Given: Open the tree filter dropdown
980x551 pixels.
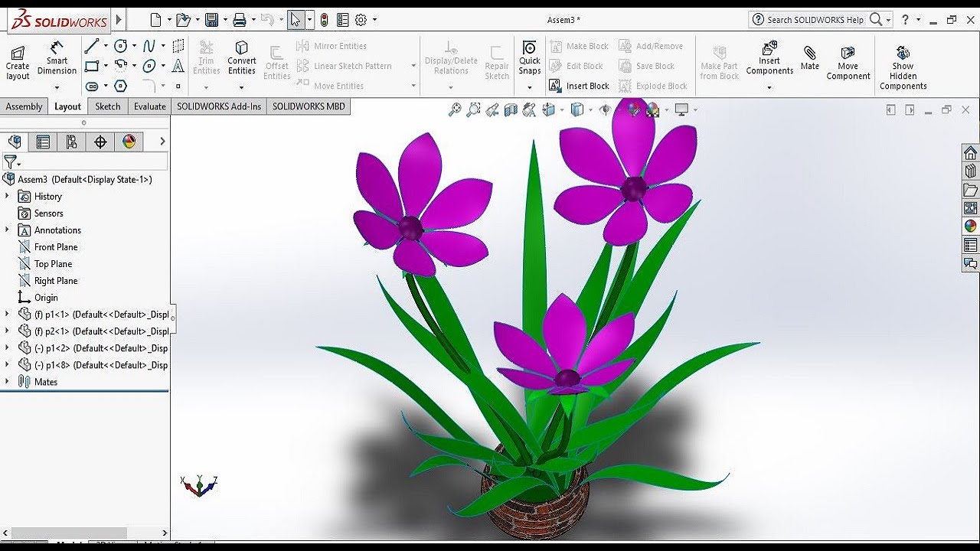Looking at the screenshot, I should tap(19, 164).
